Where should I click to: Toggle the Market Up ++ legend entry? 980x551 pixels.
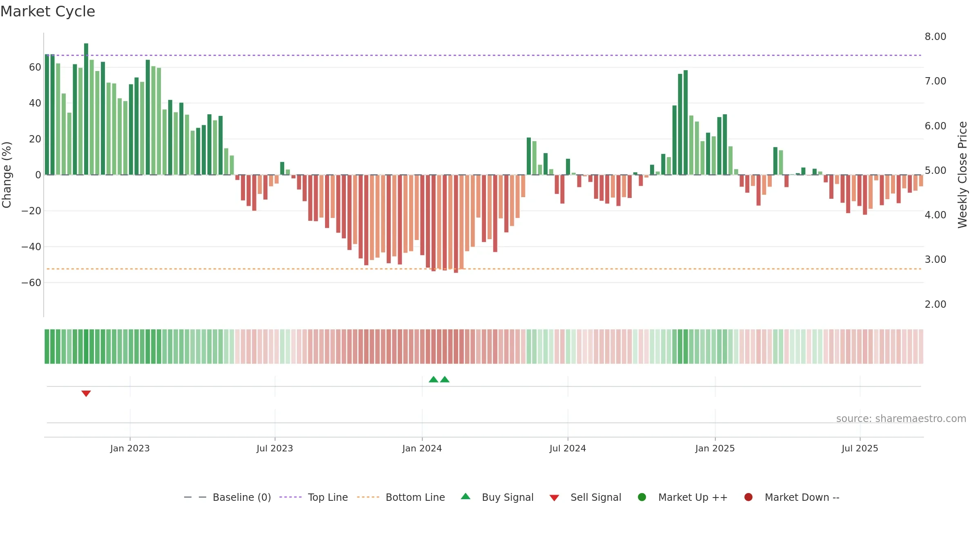(682, 497)
